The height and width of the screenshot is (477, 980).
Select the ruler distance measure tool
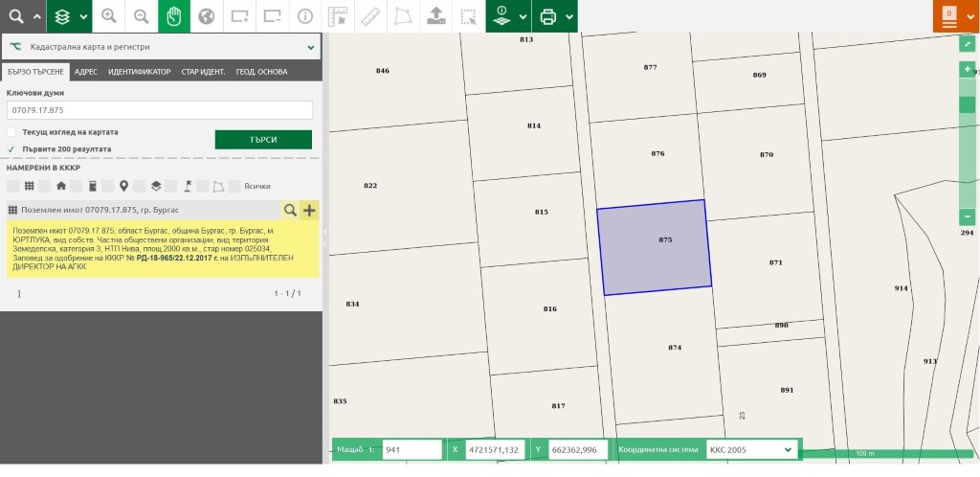click(x=370, y=16)
